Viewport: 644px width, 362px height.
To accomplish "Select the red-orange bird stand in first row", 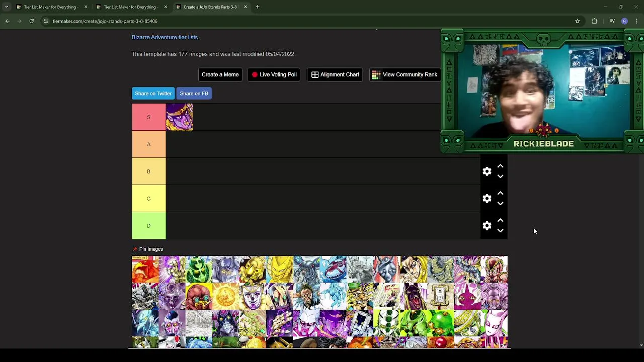I will pyautogui.click(x=145, y=269).
